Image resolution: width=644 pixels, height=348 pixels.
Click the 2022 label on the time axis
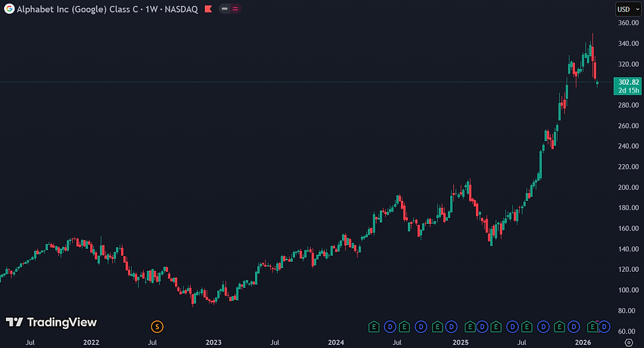tap(91, 342)
